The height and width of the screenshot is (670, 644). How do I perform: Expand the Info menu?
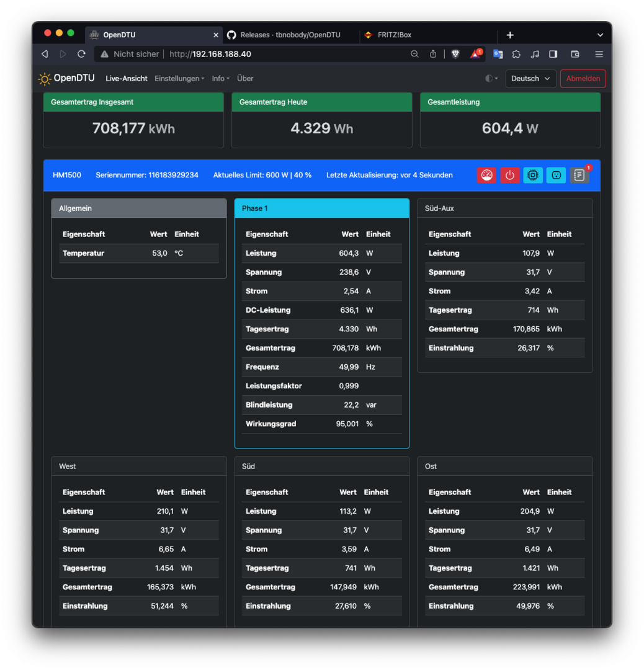(x=220, y=79)
